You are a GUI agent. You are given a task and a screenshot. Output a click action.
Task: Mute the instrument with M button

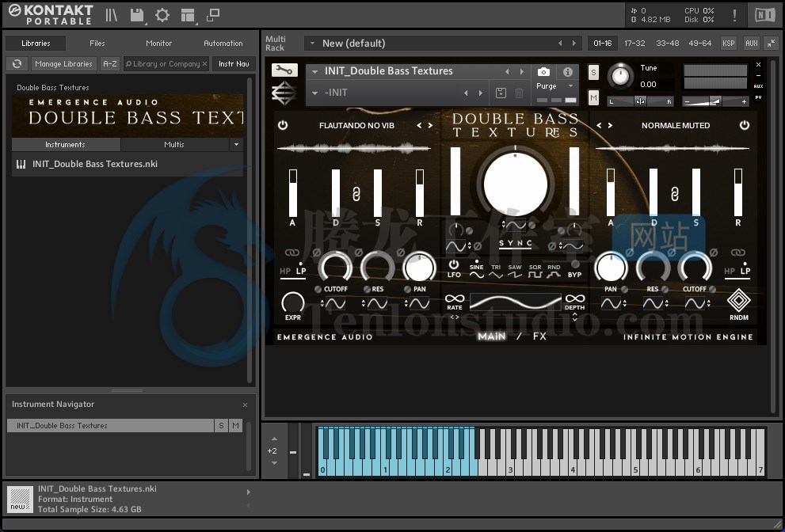pyautogui.click(x=593, y=97)
